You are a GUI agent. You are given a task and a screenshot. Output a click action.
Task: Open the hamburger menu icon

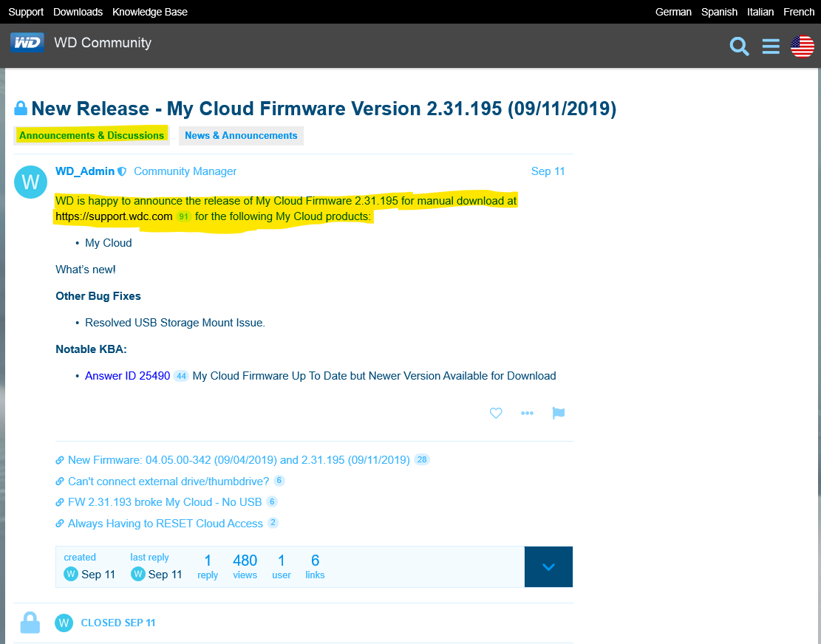coord(771,46)
